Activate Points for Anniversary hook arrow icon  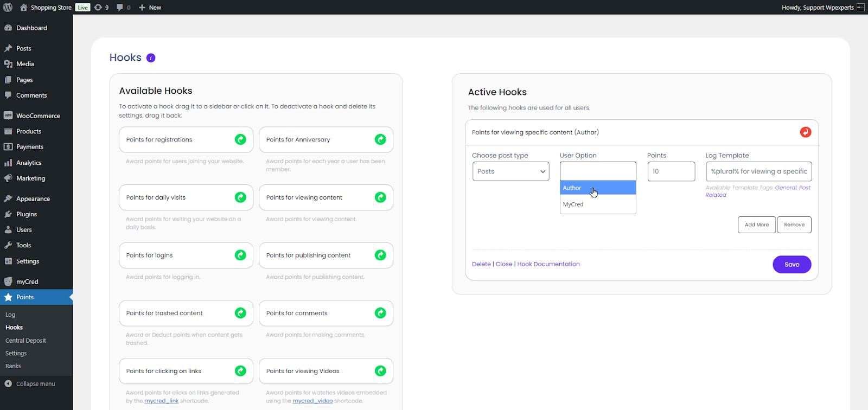380,139
